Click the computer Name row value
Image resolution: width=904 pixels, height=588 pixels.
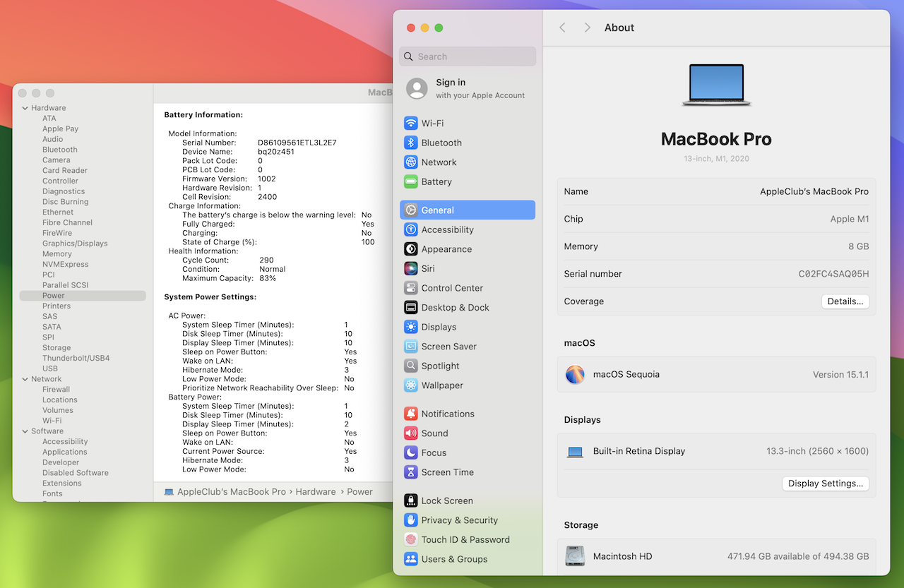pyautogui.click(x=814, y=191)
